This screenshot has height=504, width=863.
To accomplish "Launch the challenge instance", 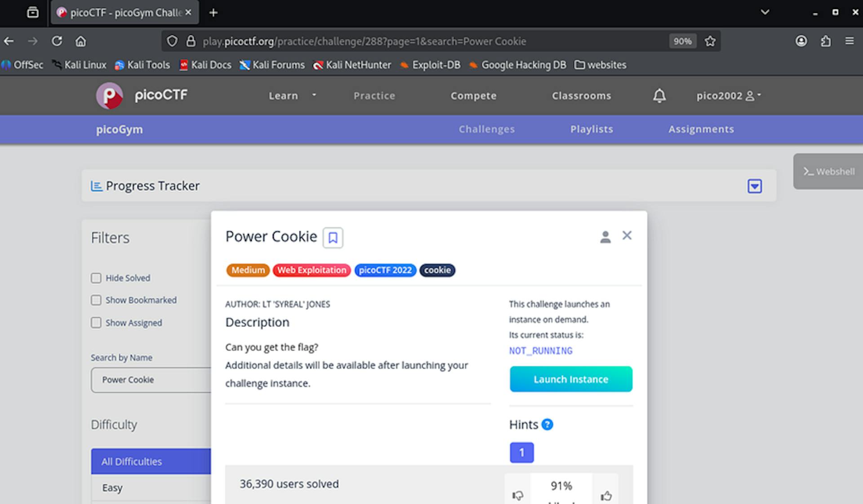I will click(571, 379).
